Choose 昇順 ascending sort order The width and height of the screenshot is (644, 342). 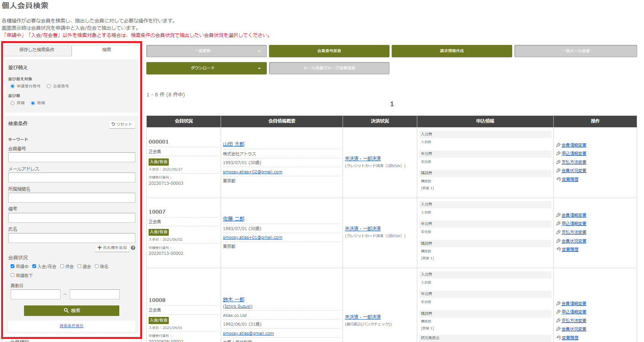pyautogui.click(x=13, y=103)
